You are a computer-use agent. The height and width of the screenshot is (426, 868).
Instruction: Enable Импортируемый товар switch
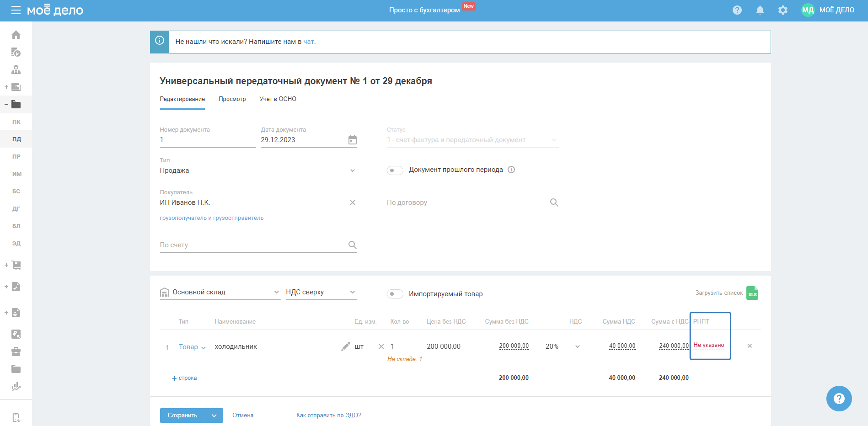[395, 294]
